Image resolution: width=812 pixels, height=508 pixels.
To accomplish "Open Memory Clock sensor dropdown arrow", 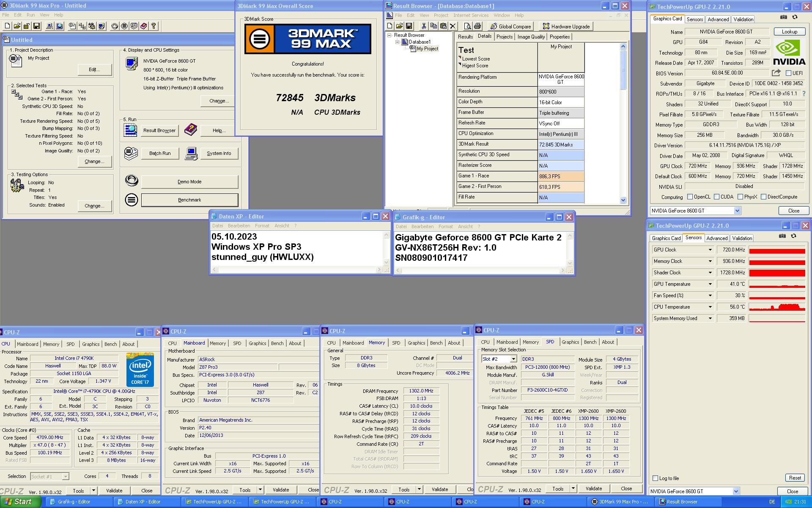I will (710, 261).
